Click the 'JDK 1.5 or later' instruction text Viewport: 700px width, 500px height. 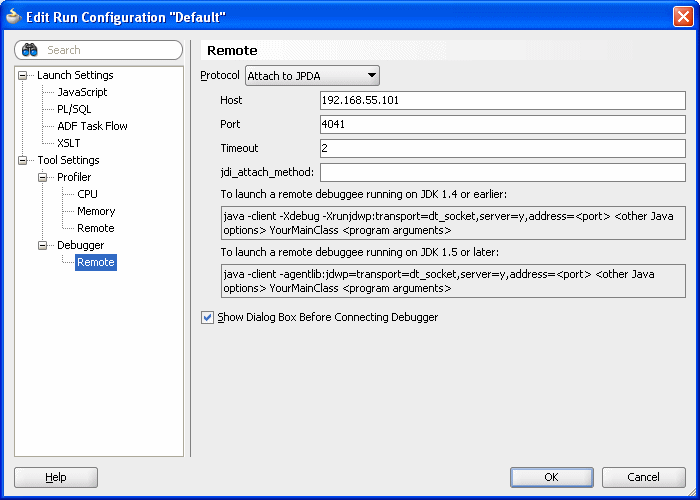[360, 252]
